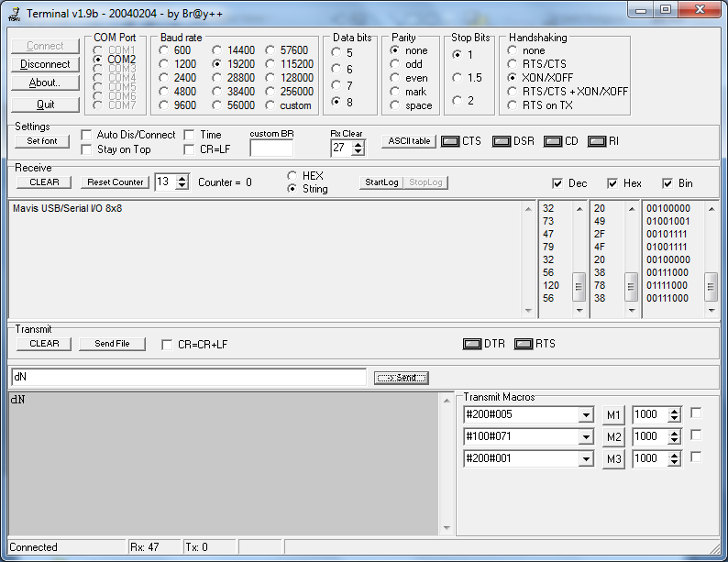Viewport: 728px width, 562px height.
Task: Enable auto-repeat checkbox for macro M3
Action: (696, 457)
